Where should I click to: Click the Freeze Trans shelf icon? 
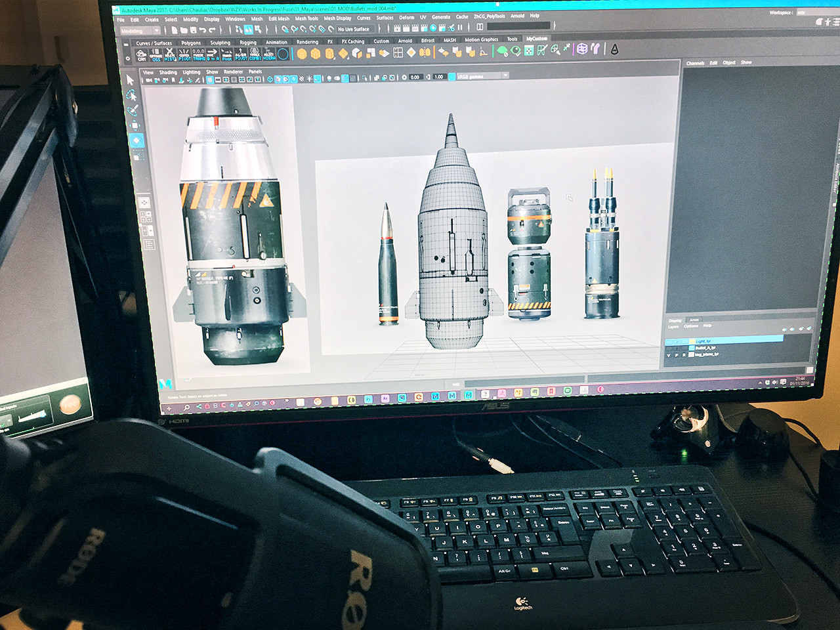[x=198, y=54]
